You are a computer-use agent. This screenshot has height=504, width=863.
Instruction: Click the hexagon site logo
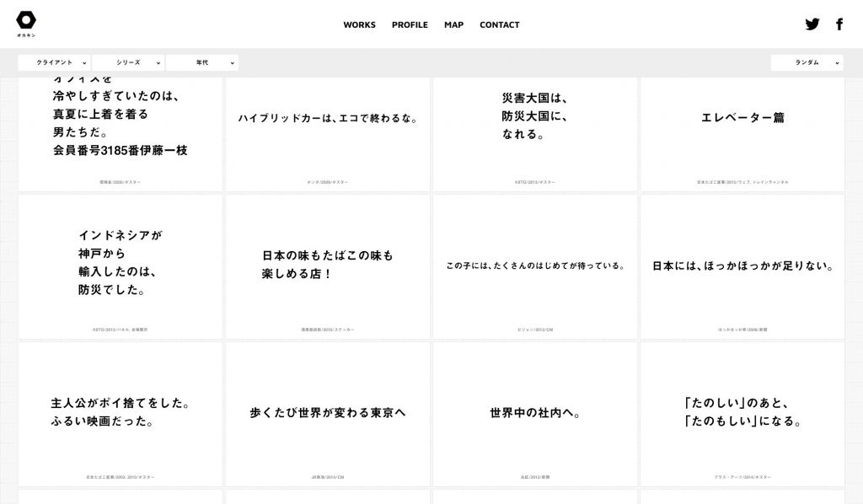tap(26, 20)
